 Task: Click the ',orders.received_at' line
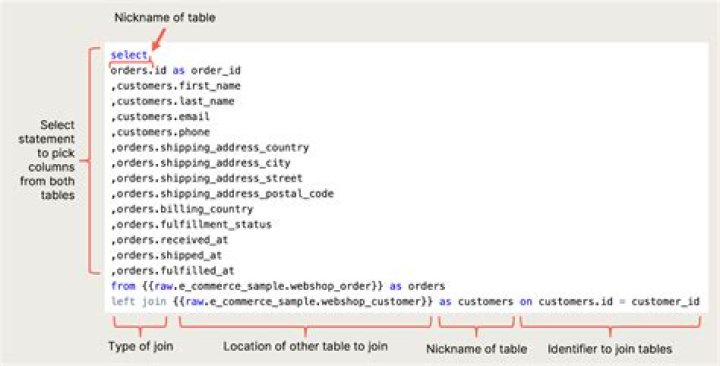point(169,240)
